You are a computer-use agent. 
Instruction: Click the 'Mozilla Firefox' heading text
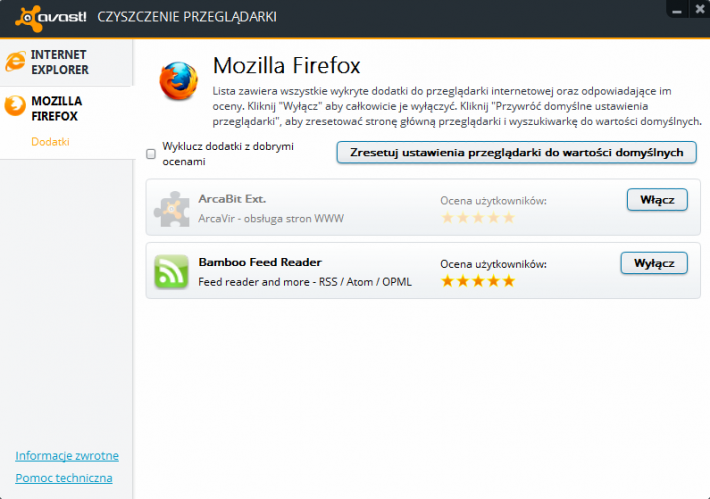pos(286,66)
